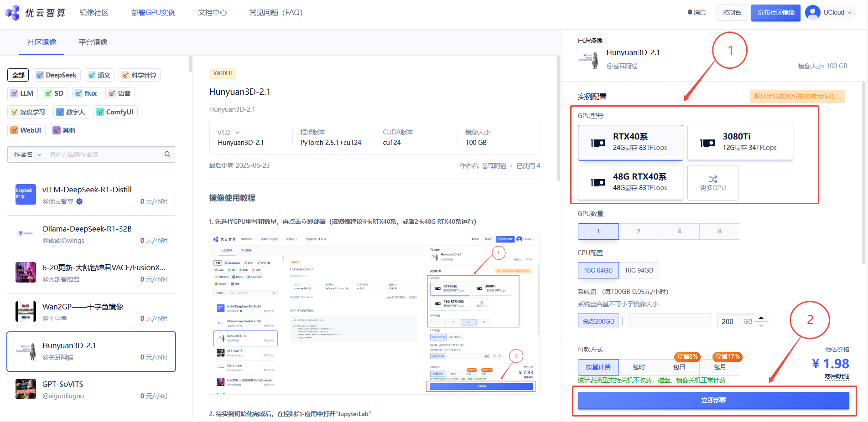Screen dimensions: 868x422
Task: Click the author name search input field
Action: pyautogui.click(x=105, y=154)
